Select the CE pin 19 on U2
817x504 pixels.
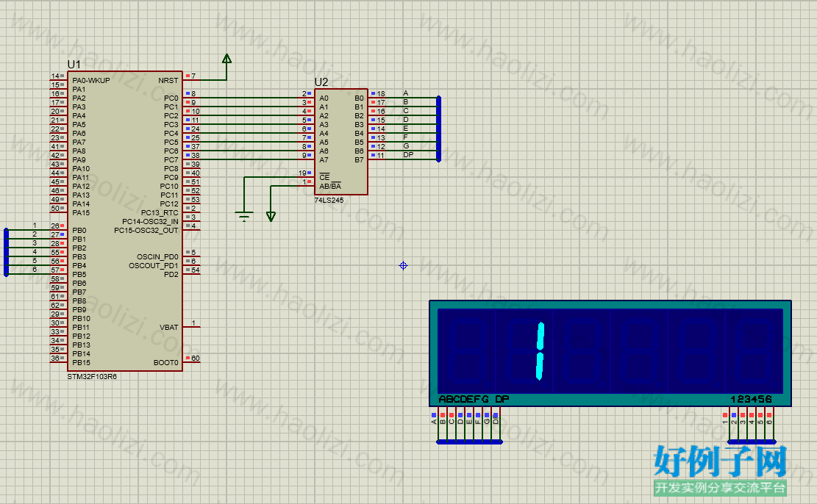click(x=306, y=173)
